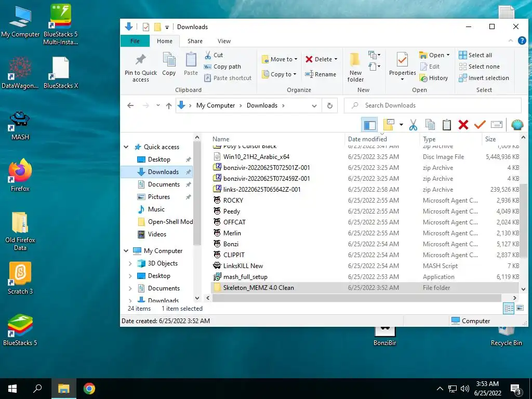Expand the Properties dropdown arrow
Viewport: 532px width, 399px height.
coord(403,79)
